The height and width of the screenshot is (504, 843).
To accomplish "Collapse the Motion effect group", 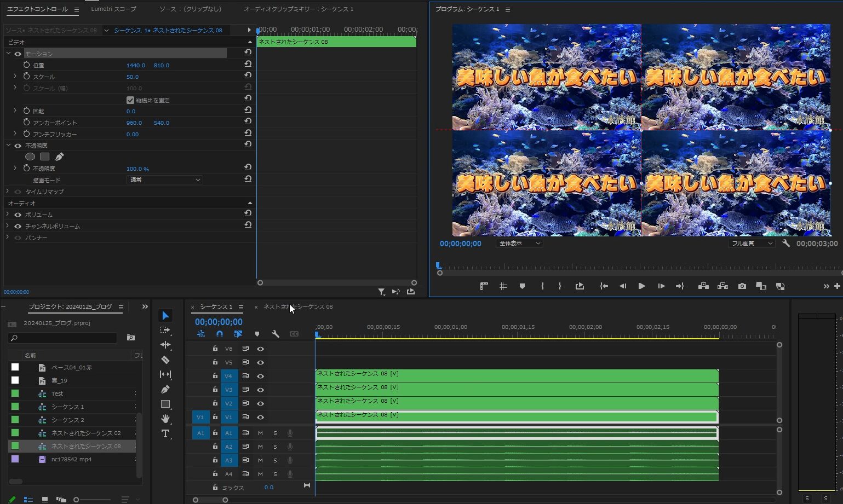I will (8, 54).
